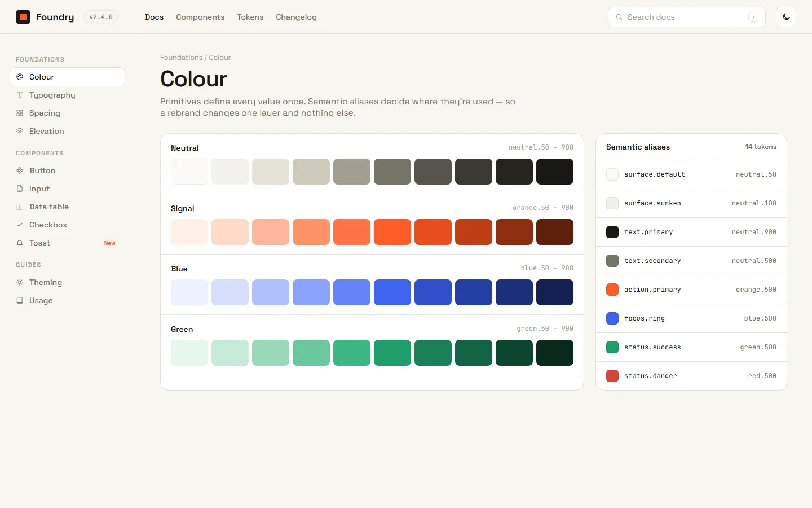Pick the lightest Green swatch

point(189,353)
